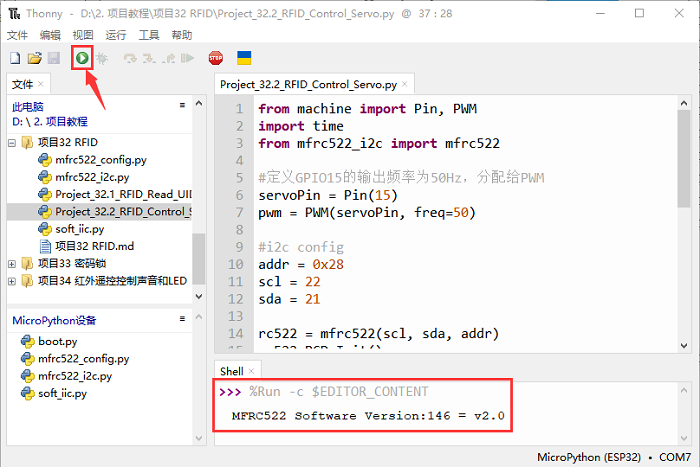700x467 pixels.
Task: Click the Step over debug icon
Action: (129, 59)
